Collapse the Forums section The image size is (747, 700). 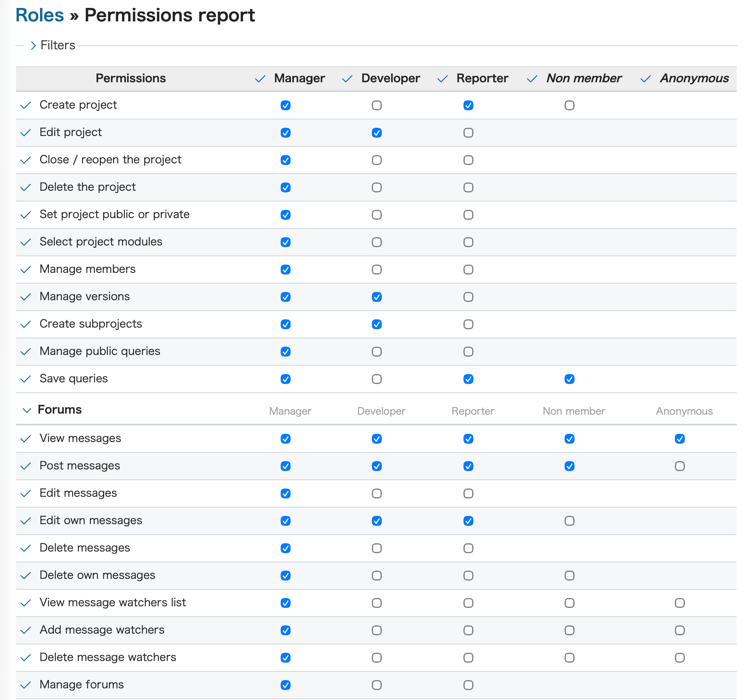pos(26,410)
